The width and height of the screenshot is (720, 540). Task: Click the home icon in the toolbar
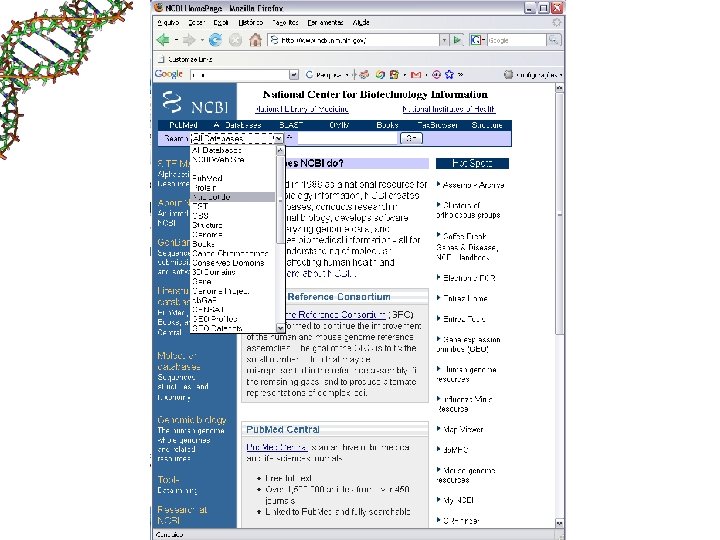(x=255, y=40)
